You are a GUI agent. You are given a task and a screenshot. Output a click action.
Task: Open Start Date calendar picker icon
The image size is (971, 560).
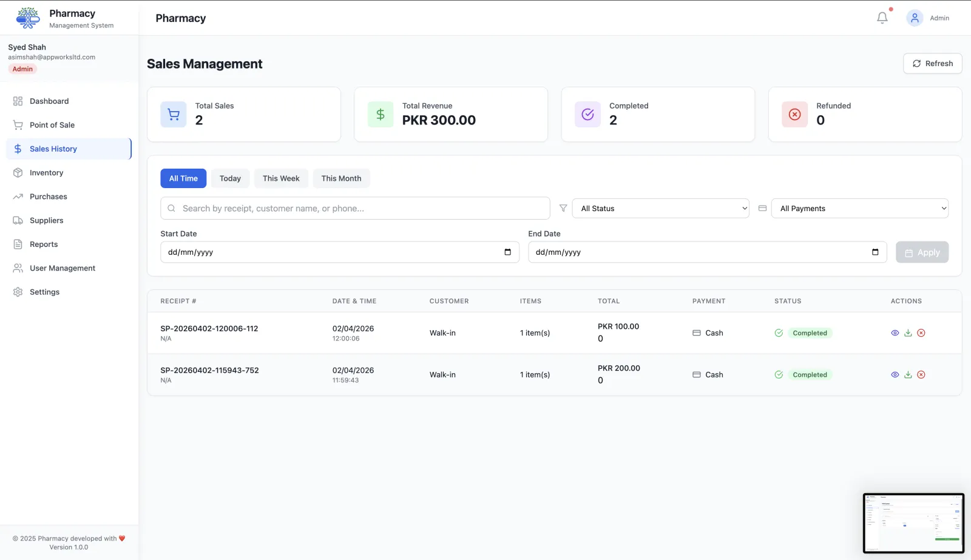[507, 252]
